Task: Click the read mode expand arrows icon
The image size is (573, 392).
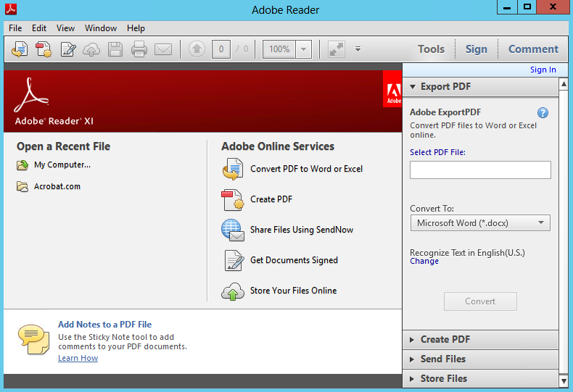Action: [337, 49]
